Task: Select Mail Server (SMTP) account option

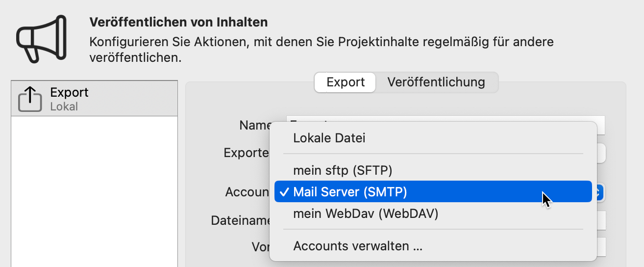Action: pos(350,192)
